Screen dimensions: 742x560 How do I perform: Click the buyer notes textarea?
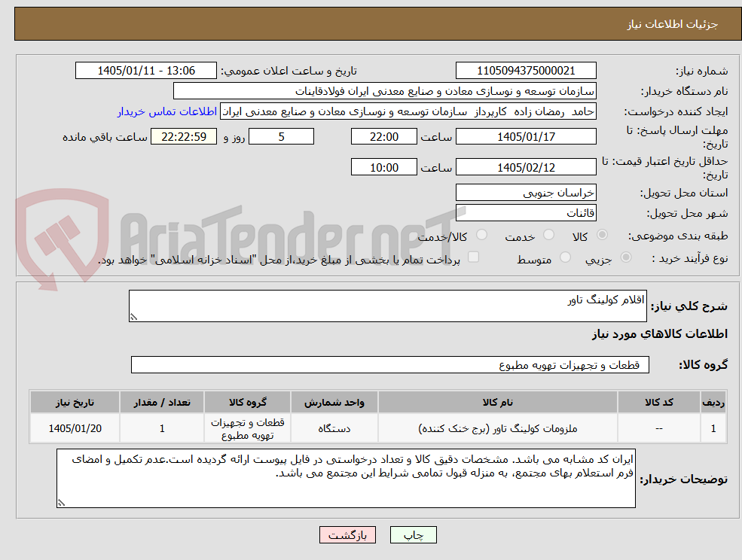(x=346, y=478)
